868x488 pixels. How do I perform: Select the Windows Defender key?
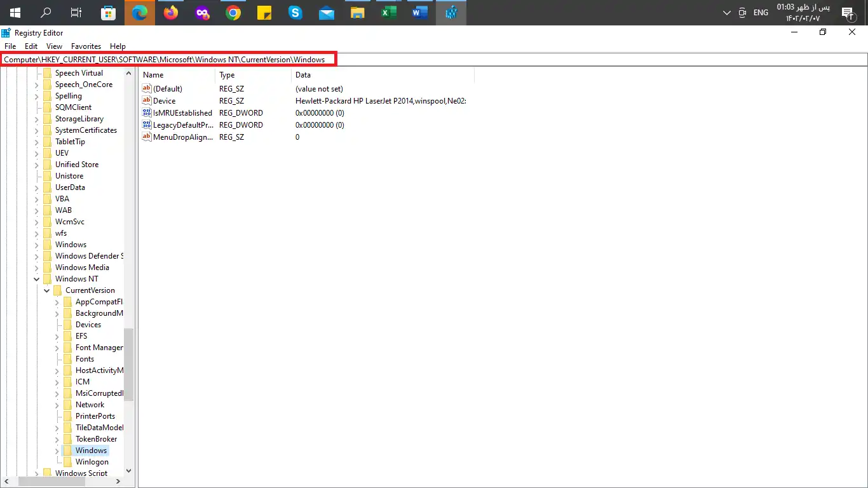(88, 256)
